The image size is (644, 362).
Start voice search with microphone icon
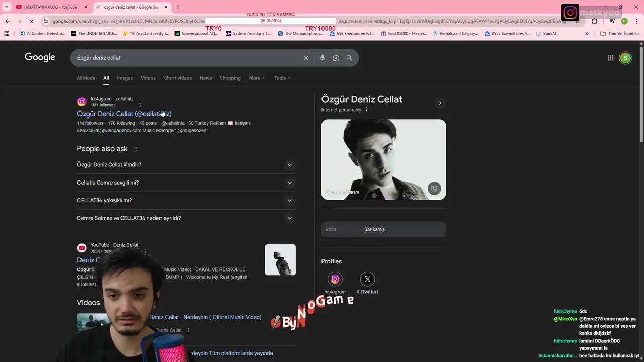323,58
